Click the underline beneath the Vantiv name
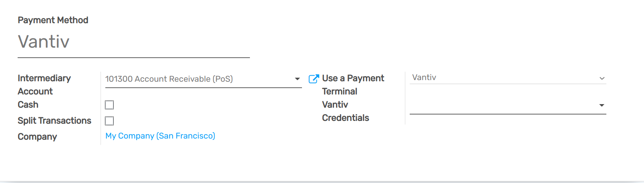 pos(133,58)
